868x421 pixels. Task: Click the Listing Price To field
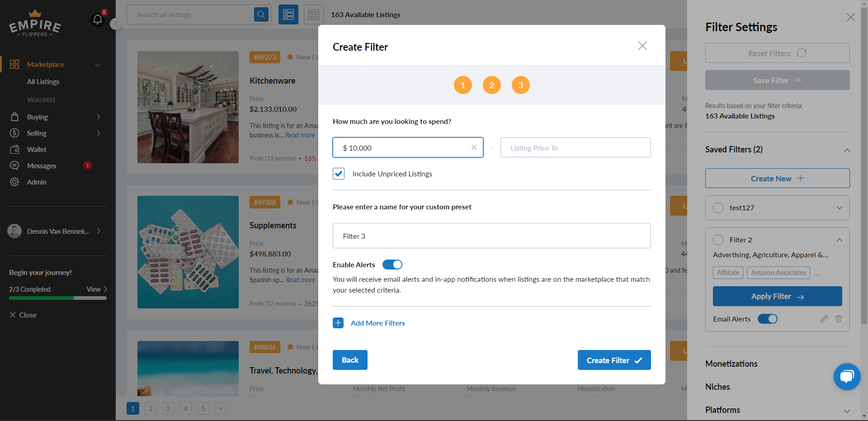click(575, 148)
